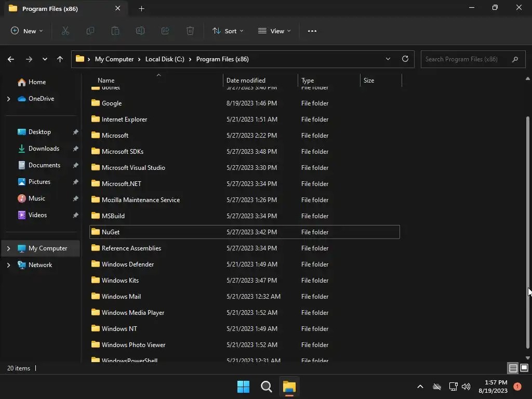Sort by Date modified column header
Image resolution: width=532 pixels, height=399 pixels.
click(x=246, y=81)
